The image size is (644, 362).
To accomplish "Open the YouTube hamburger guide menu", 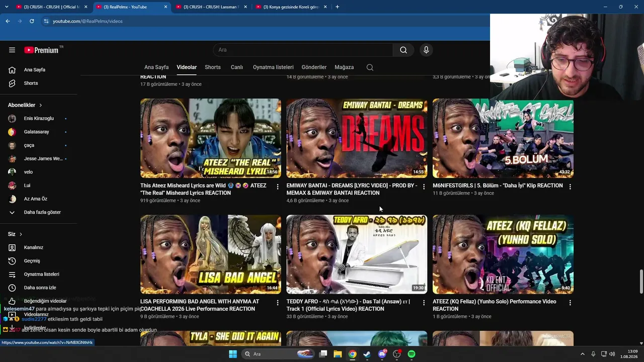I will tap(12, 50).
